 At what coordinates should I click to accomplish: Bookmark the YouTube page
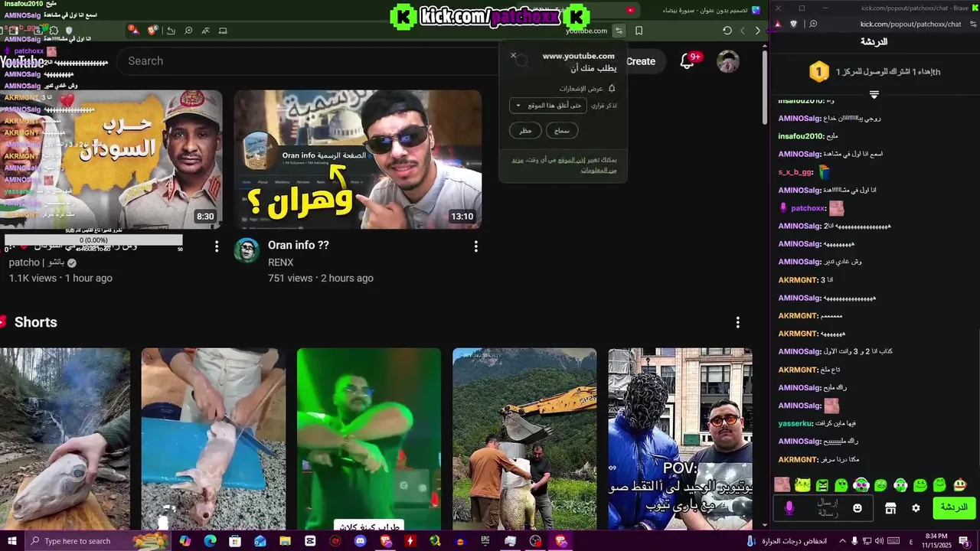(x=639, y=31)
